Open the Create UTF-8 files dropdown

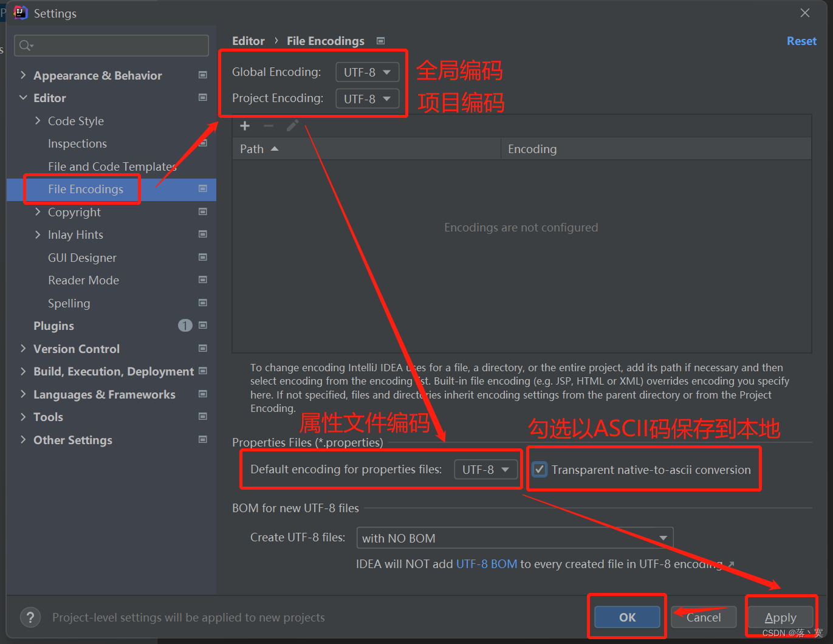pyautogui.click(x=515, y=538)
